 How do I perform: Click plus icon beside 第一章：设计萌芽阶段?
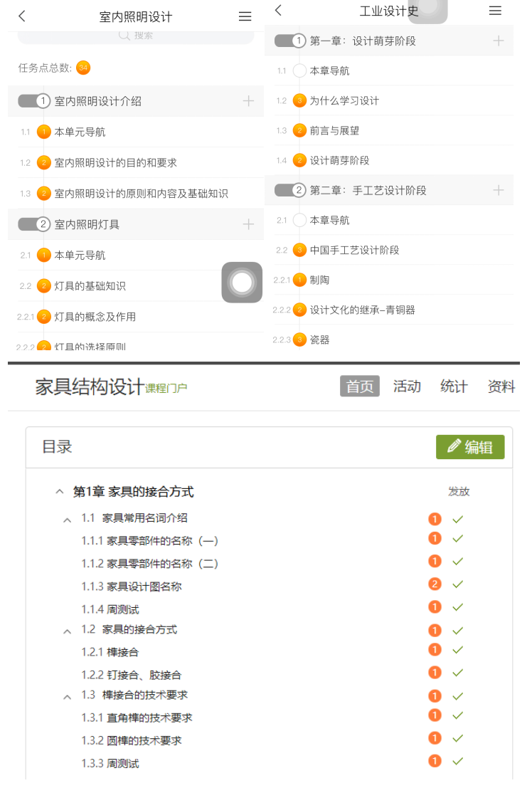click(x=498, y=41)
